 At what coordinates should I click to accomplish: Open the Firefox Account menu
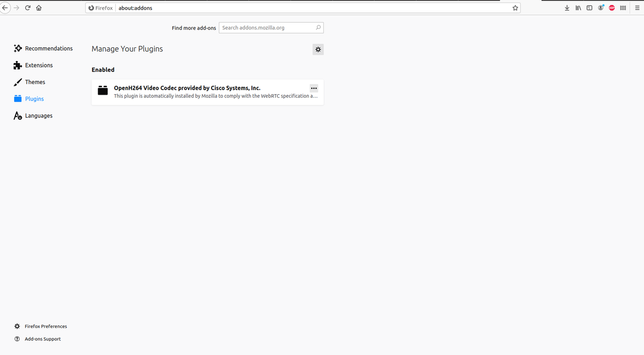[x=601, y=8]
